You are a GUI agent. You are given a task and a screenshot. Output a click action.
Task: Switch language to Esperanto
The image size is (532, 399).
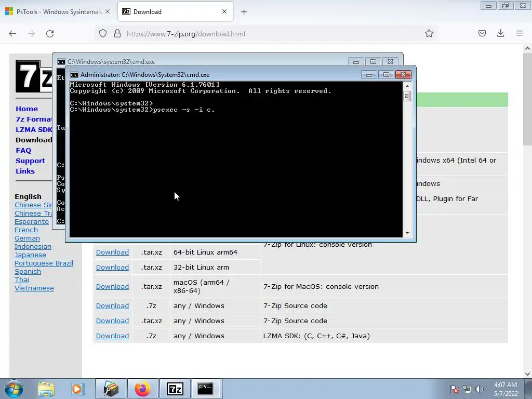[32, 221]
